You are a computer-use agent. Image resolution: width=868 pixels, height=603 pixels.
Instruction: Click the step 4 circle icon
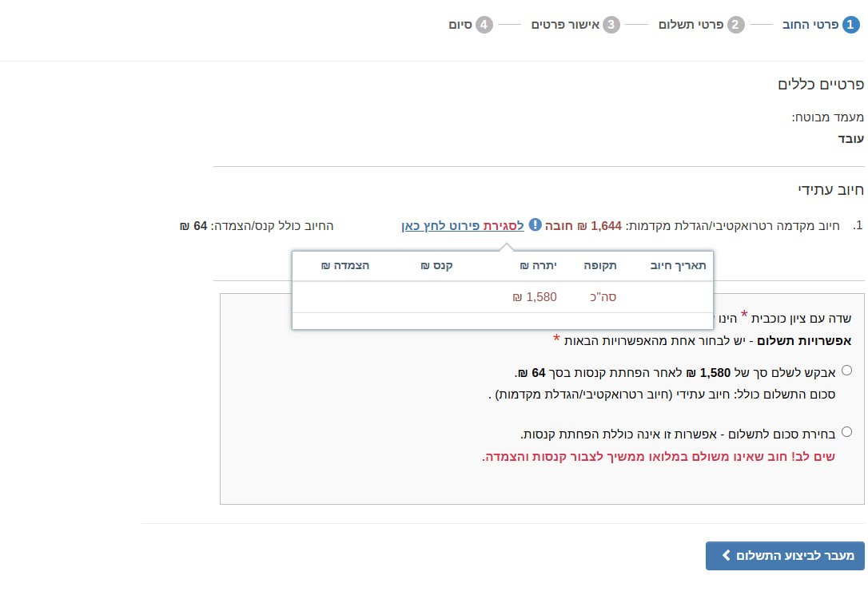pos(484,25)
